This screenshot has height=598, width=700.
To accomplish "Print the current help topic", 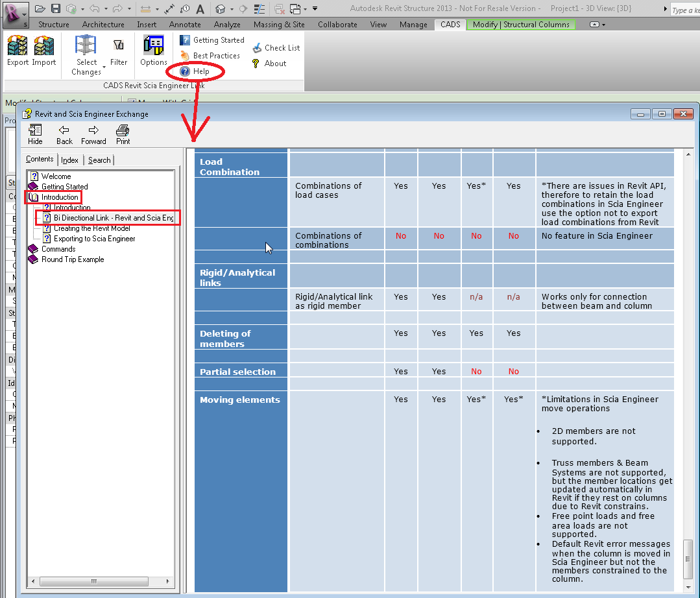I will click(123, 134).
